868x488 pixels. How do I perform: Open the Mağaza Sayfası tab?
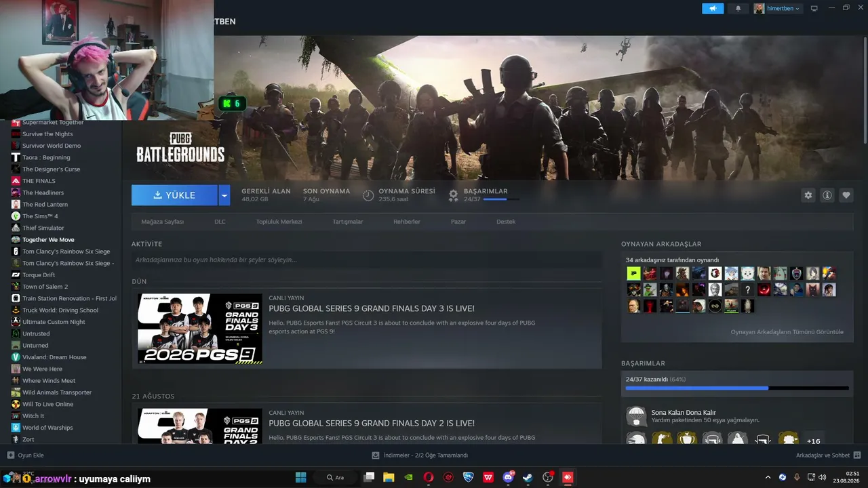pyautogui.click(x=162, y=222)
